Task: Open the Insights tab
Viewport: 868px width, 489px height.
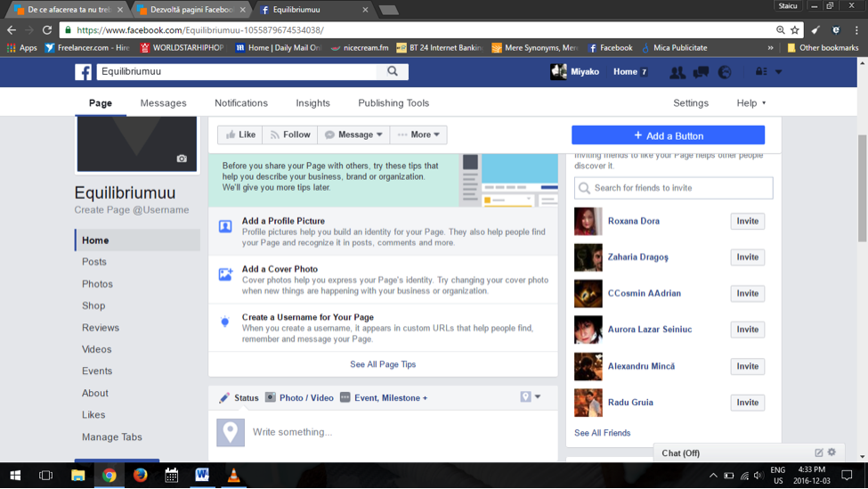Action: tap(312, 103)
